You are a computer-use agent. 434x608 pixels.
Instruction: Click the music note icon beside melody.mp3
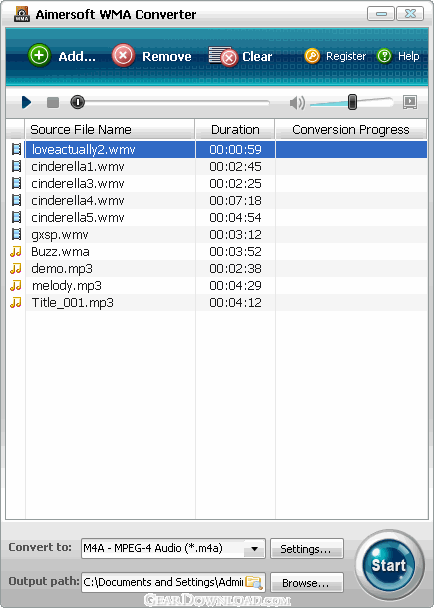point(16,285)
